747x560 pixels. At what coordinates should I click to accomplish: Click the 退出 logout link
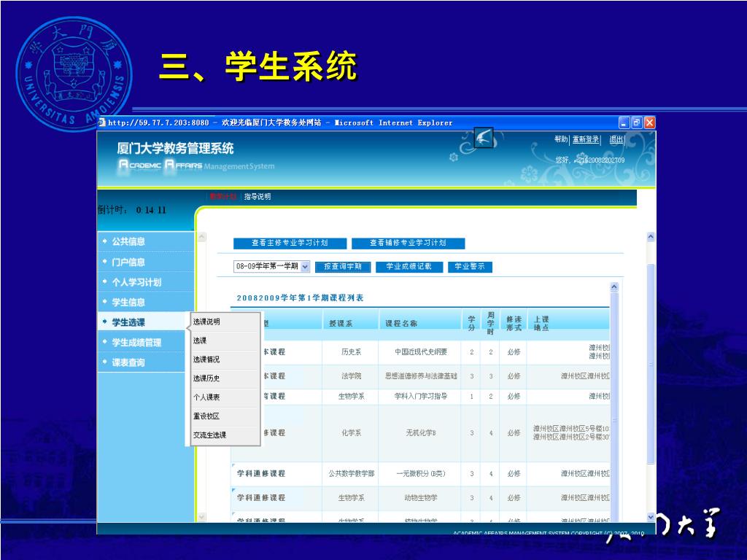616,139
